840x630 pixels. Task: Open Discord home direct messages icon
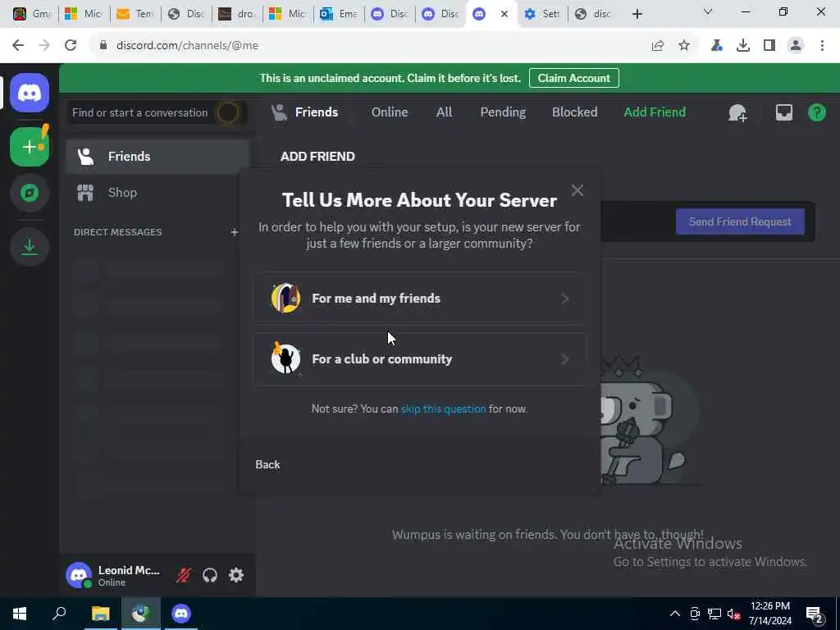pyautogui.click(x=30, y=94)
